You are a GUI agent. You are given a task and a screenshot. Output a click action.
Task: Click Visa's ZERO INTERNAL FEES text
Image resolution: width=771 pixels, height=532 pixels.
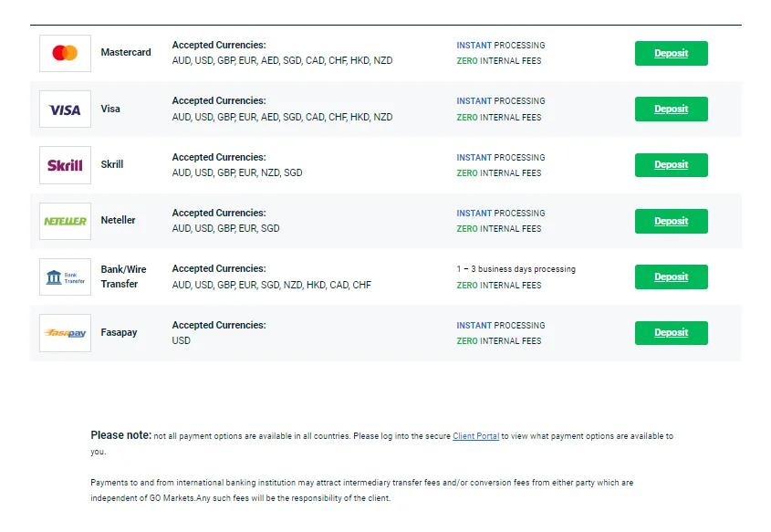(x=498, y=118)
